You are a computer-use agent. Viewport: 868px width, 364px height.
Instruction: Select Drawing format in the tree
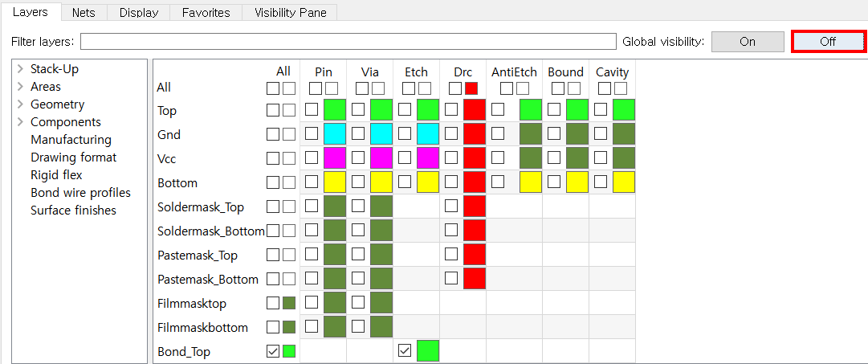point(74,157)
